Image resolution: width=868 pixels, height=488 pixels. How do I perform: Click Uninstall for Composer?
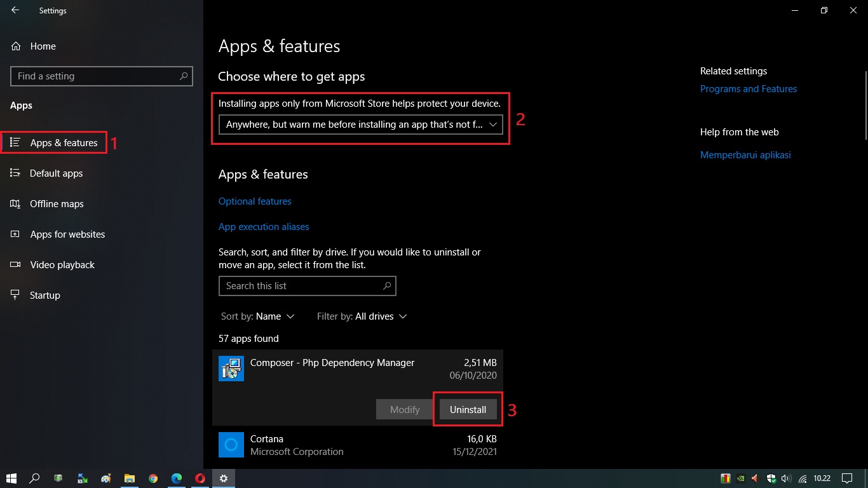tap(468, 410)
